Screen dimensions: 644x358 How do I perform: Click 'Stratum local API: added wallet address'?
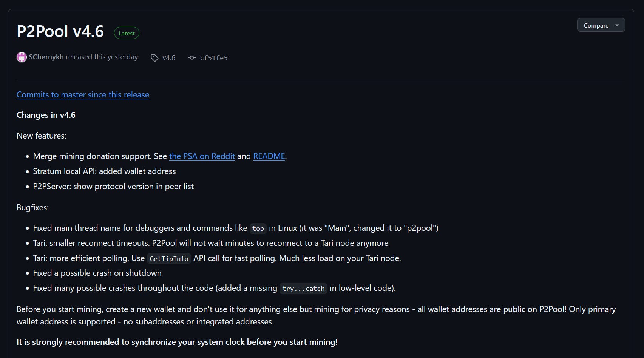click(104, 171)
